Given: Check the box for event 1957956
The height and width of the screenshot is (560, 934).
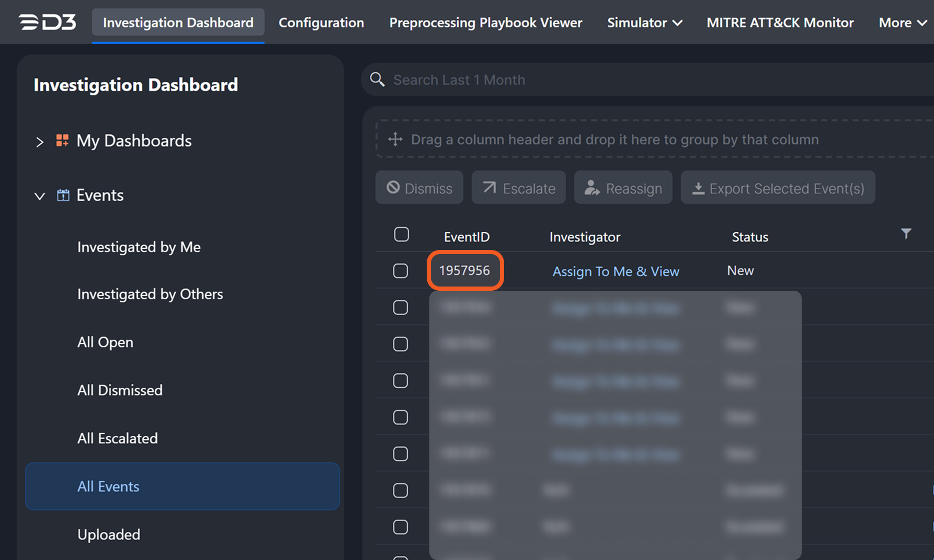Looking at the screenshot, I should pyautogui.click(x=401, y=270).
